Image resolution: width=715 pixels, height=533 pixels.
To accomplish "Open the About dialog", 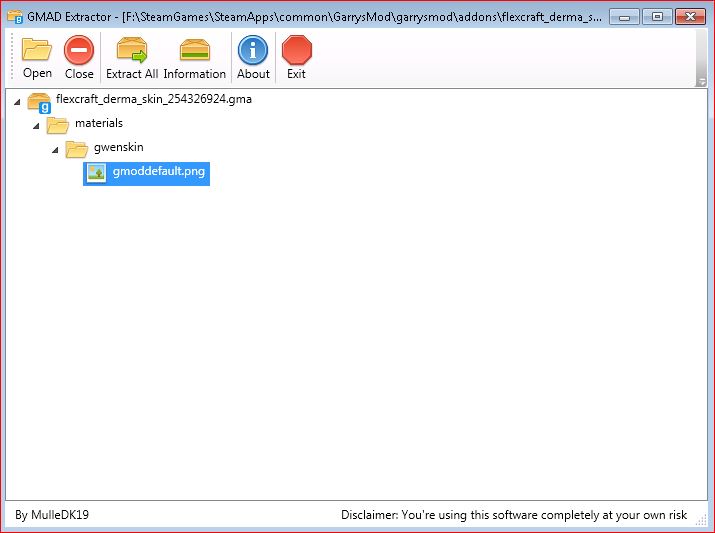I will click(253, 58).
